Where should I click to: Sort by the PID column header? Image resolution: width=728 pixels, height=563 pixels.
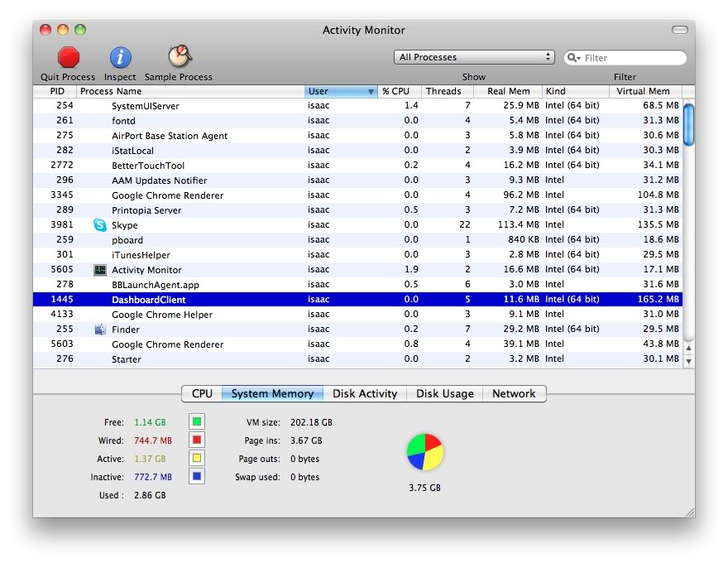point(55,91)
